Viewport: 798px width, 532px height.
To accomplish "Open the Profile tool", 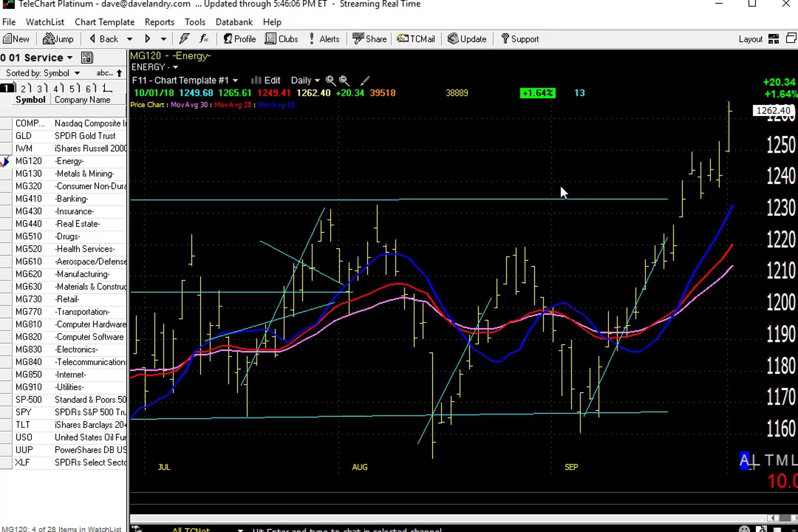I will tap(239, 39).
